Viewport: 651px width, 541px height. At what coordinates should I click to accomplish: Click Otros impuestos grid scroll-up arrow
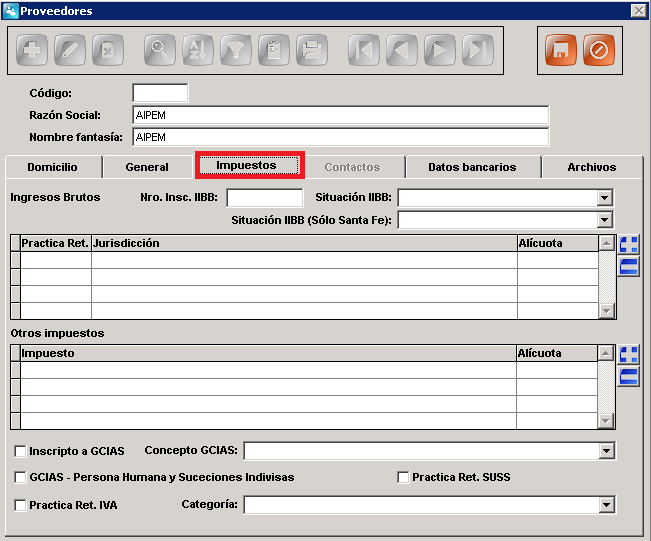click(605, 353)
